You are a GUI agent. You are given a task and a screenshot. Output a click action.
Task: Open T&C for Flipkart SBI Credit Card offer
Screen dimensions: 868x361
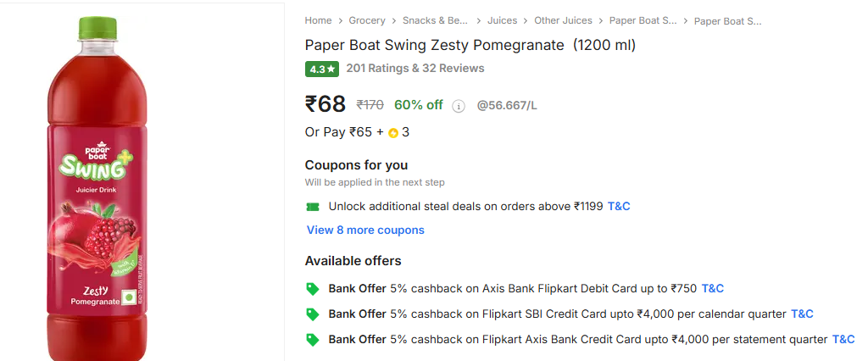coord(802,314)
